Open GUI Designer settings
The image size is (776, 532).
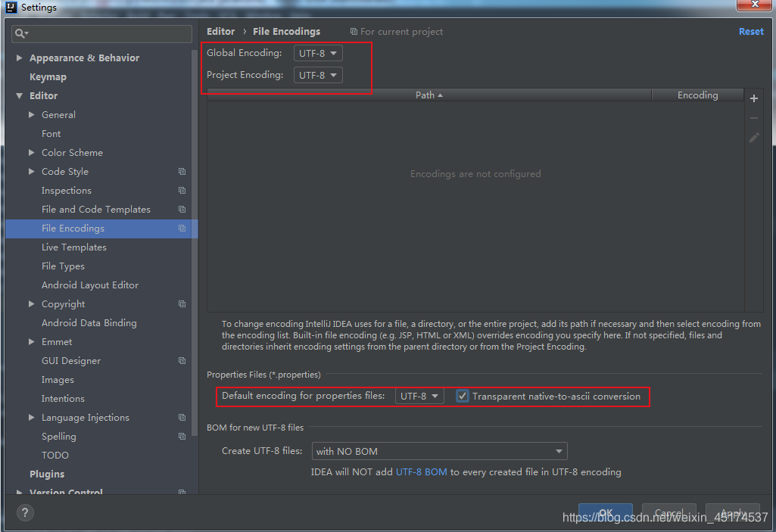pyautogui.click(x=70, y=361)
